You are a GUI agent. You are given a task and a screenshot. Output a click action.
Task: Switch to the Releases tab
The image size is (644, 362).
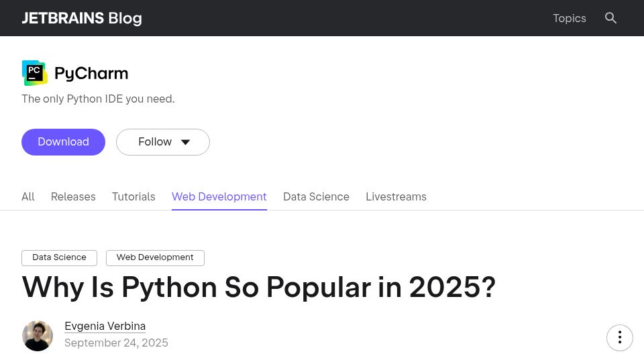[x=73, y=196]
